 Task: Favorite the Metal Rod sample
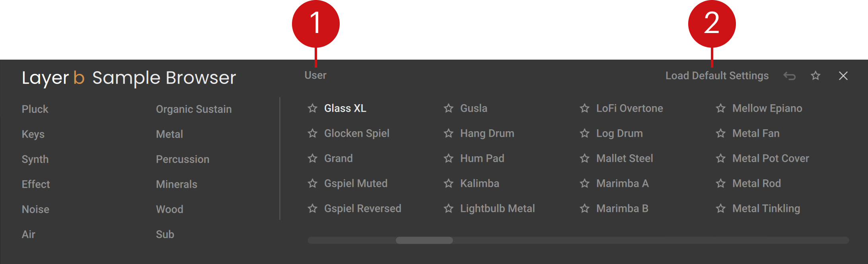pos(720,183)
